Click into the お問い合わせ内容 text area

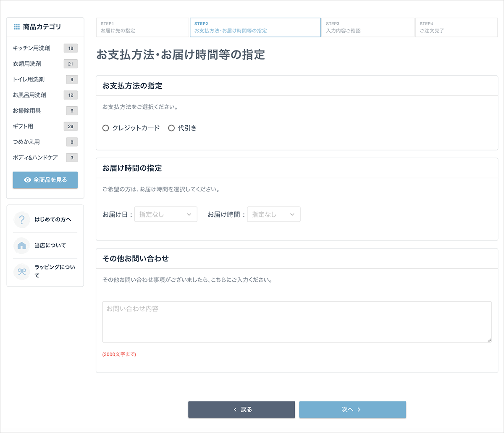pyautogui.click(x=297, y=322)
